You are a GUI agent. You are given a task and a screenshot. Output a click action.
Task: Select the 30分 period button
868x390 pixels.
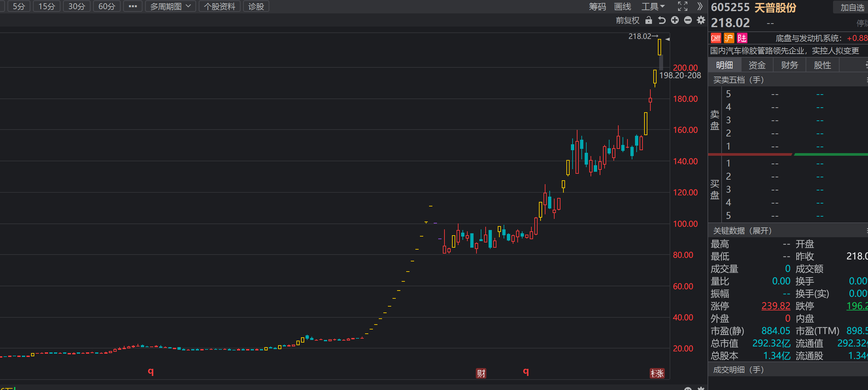coord(76,7)
